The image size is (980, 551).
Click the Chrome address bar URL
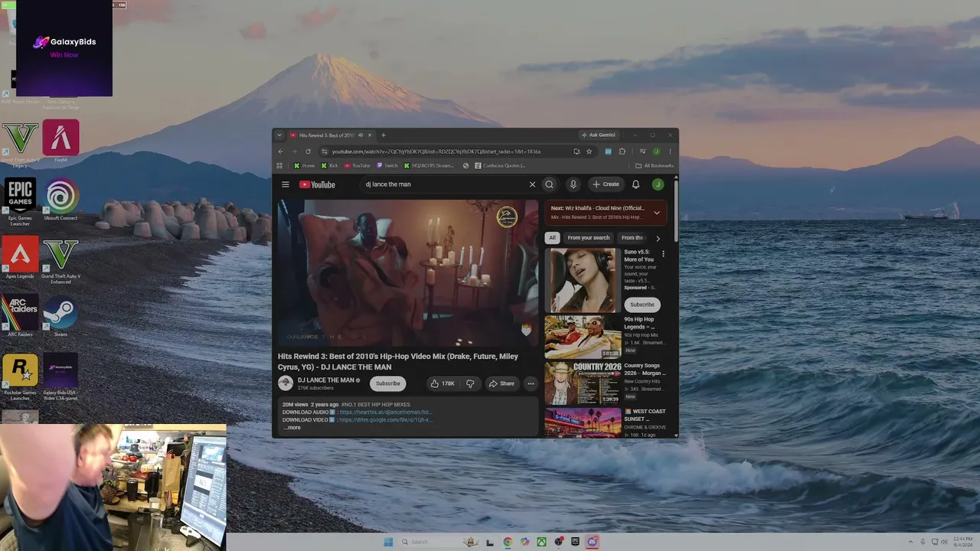point(436,152)
